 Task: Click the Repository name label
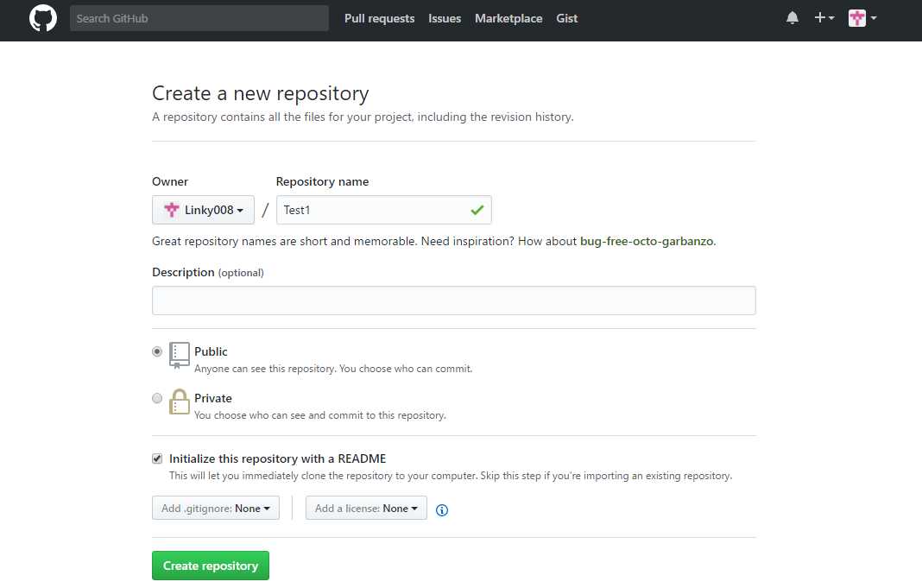(x=322, y=181)
